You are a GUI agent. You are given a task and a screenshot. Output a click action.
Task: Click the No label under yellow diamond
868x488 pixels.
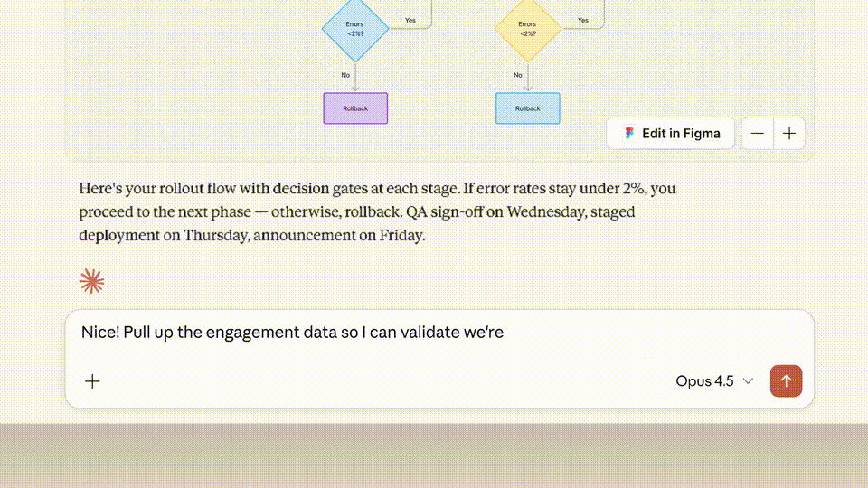[x=518, y=75]
